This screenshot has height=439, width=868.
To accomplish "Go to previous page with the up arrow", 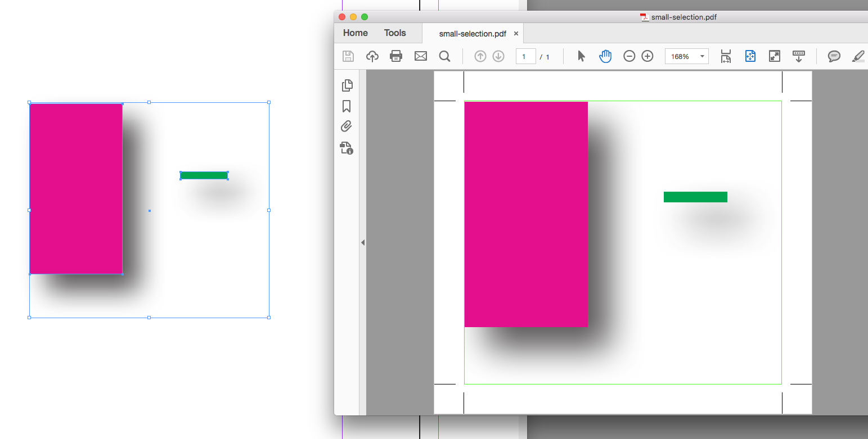I will click(x=480, y=56).
